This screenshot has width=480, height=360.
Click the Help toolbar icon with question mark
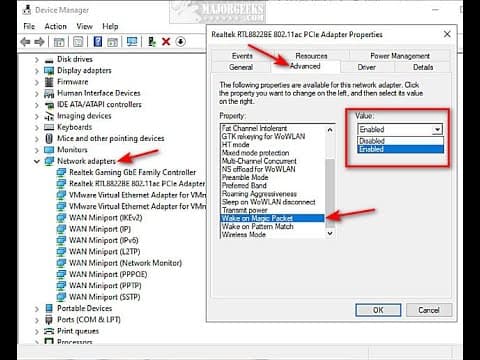tap(98, 42)
